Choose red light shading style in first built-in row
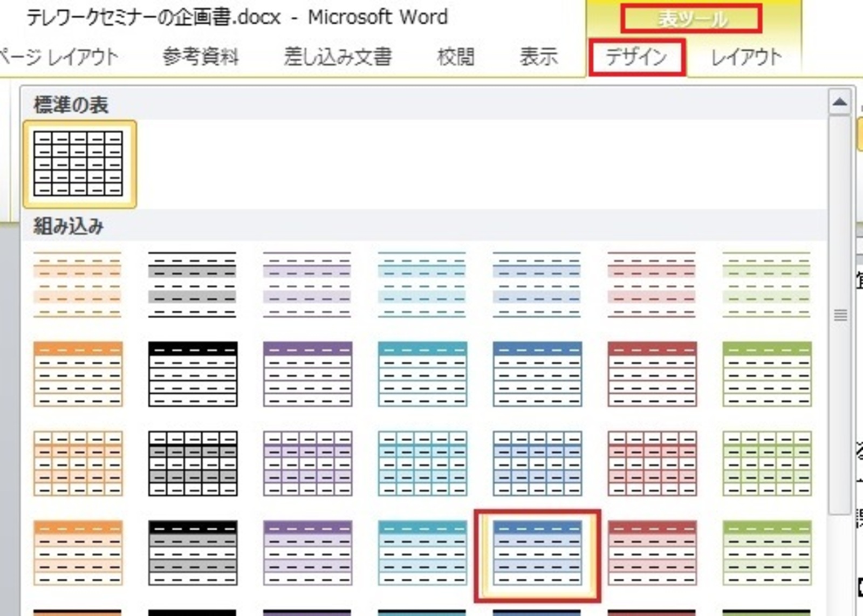This screenshot has height=616, width=863. [652, 284]
